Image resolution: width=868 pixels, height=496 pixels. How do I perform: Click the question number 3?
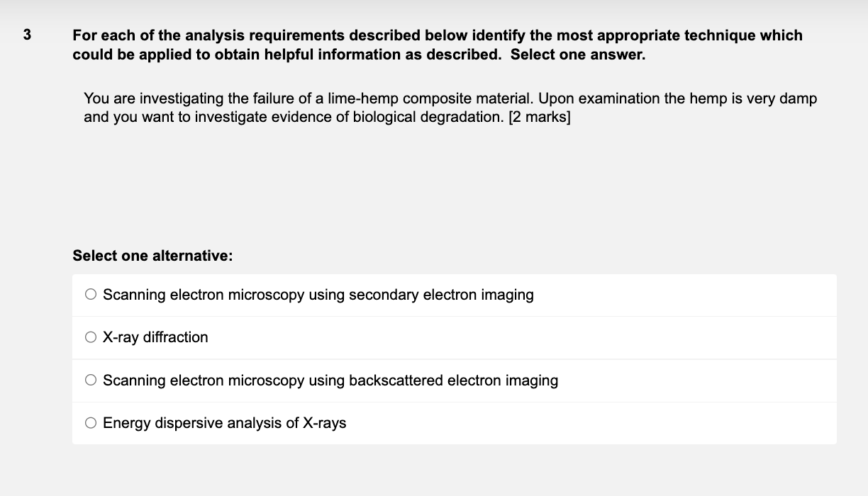27,35
